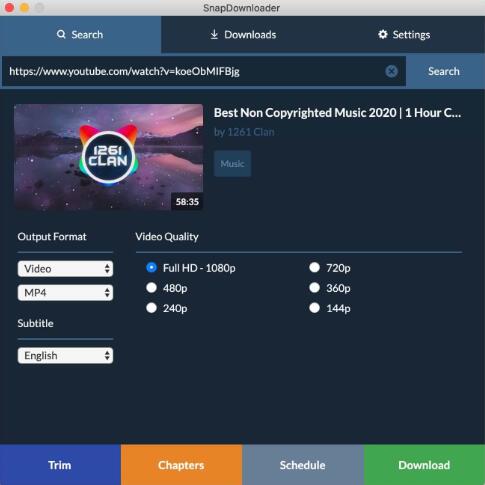
Task: Click the Output Format heading
Action: [x=52, y=237]
